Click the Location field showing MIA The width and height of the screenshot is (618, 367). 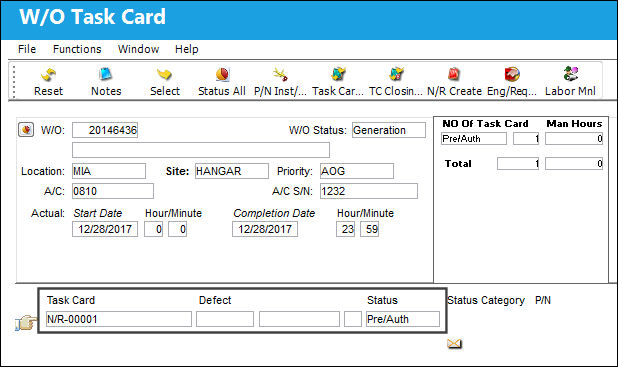109,171
